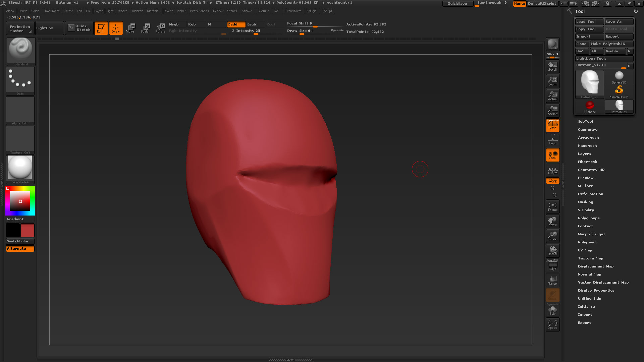This screenshot has height=362, width=644.
Task: Expand the SubTool section
Action: pyautogui.click(x=585, y=122)
